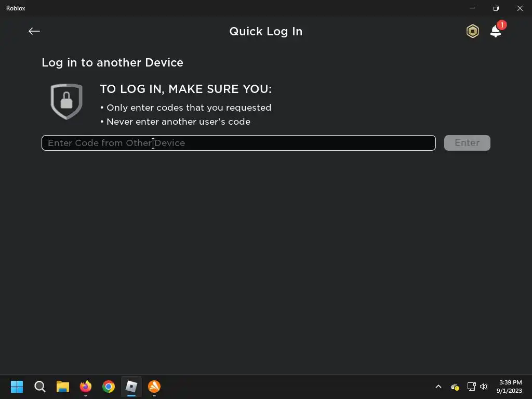The image size is (532, 399).
Task: Go back using the left arrow
Action: click(x=34, y=31)
